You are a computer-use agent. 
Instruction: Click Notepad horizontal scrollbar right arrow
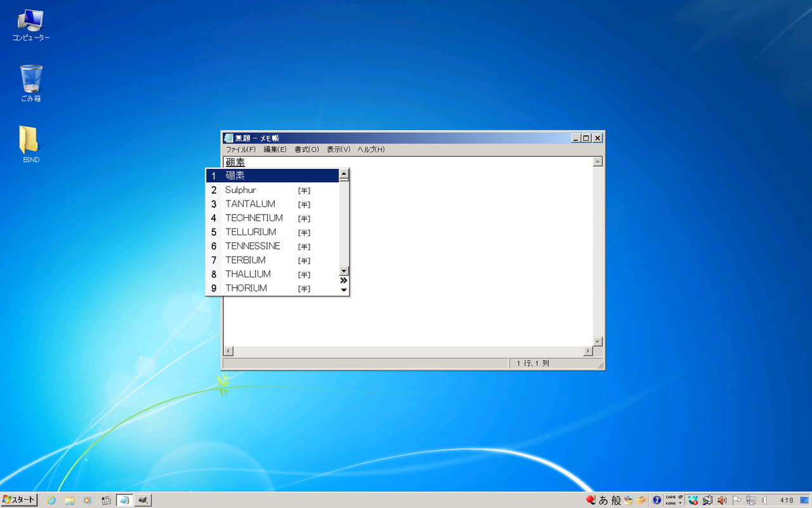coord(587,351)
